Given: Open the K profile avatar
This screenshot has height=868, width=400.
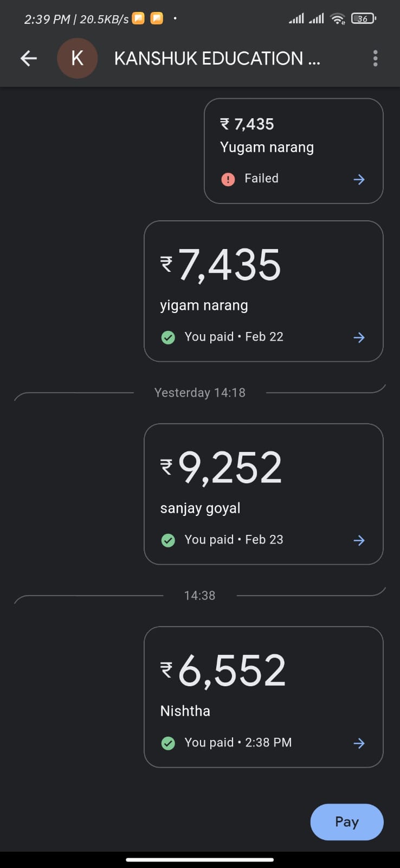Looking at the screenshot, I should (78, 59).
